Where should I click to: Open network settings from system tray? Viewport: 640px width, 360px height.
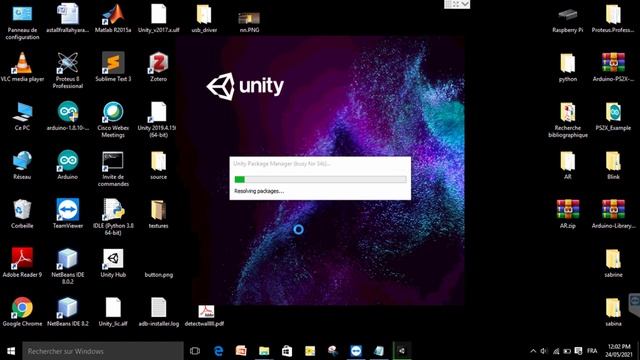tap(556, 351)
